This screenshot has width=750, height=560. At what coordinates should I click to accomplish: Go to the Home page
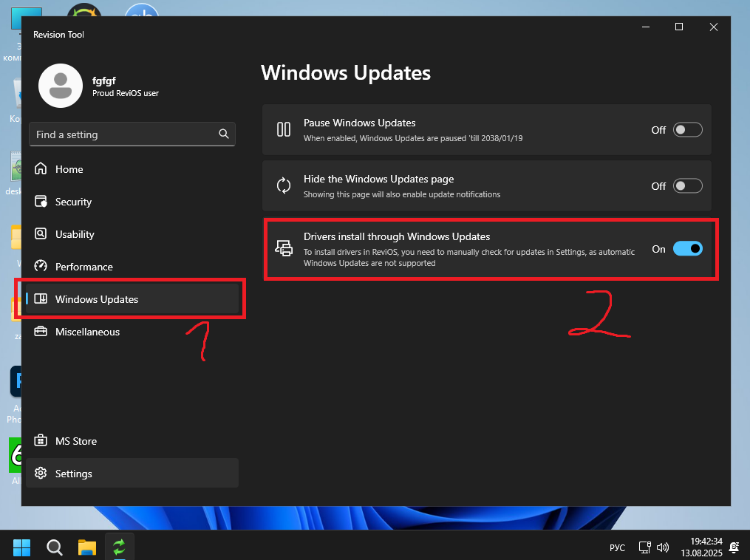coord(132,169)
